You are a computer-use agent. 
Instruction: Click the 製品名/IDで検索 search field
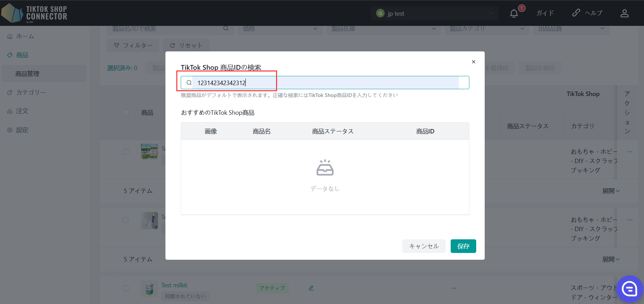click(171, 29)
